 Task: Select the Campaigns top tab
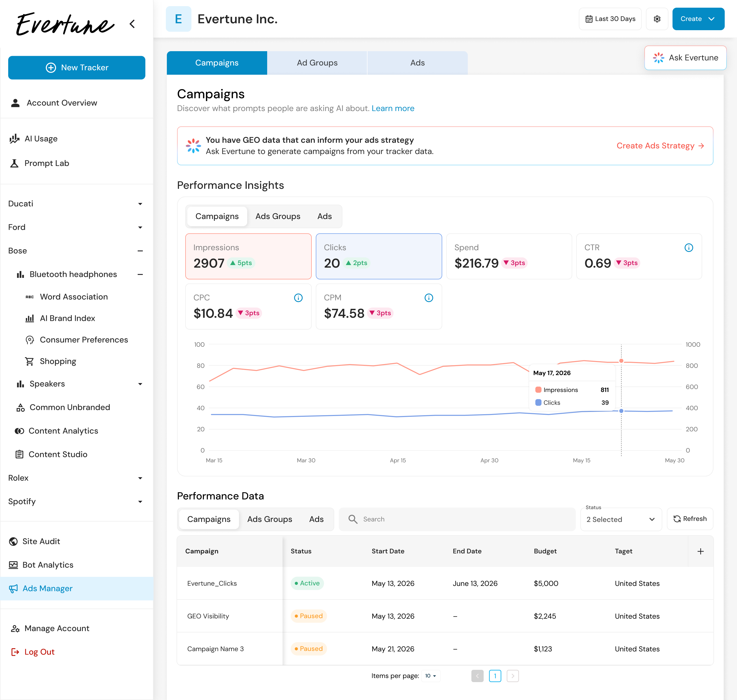coord(217,63)
